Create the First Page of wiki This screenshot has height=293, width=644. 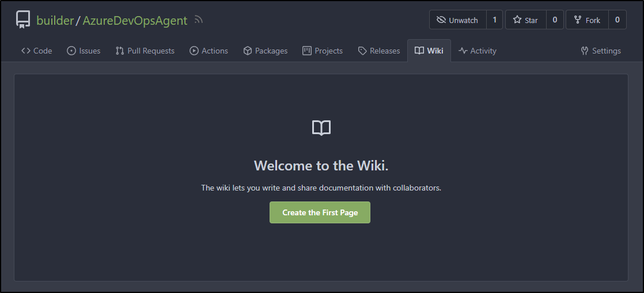(x=320, y=212)
